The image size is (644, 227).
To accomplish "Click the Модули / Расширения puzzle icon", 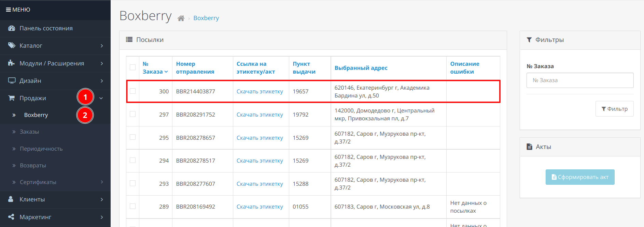I will pyautogui.click(x=12, y=63).
